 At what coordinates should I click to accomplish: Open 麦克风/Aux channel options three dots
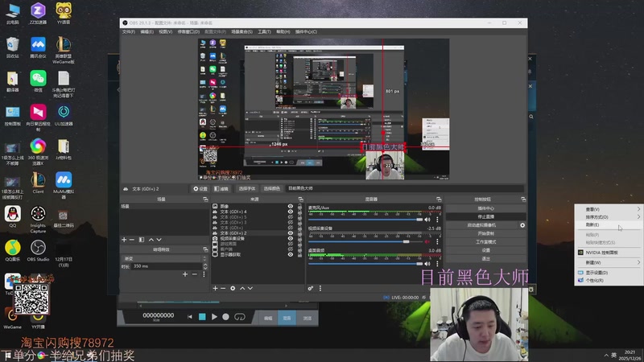pos(437,220)
